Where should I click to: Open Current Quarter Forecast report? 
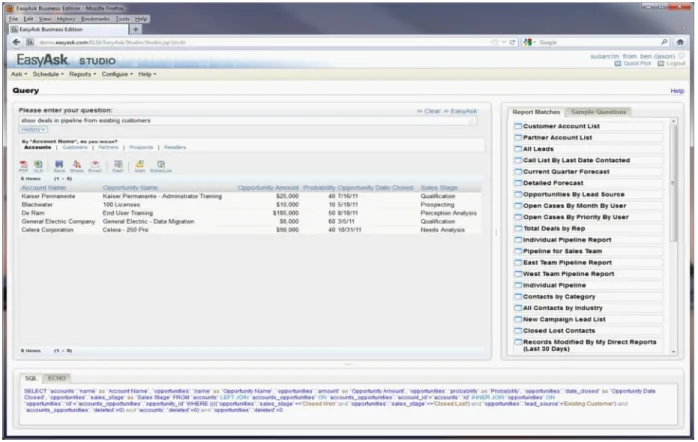coord(566,172)
